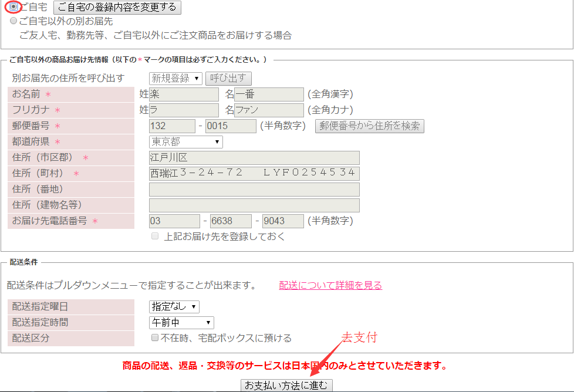Select ご自宅以外の別お届先 radio option

(13, 21)
